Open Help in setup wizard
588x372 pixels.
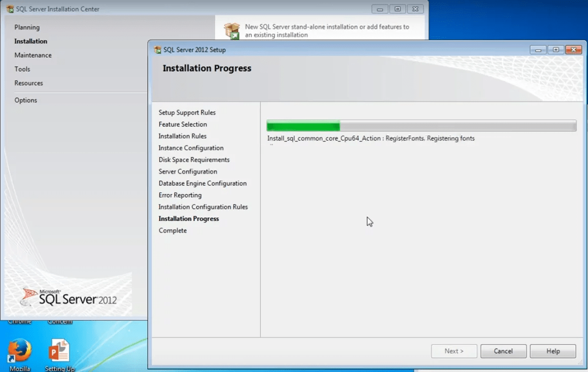pos(553,351)
